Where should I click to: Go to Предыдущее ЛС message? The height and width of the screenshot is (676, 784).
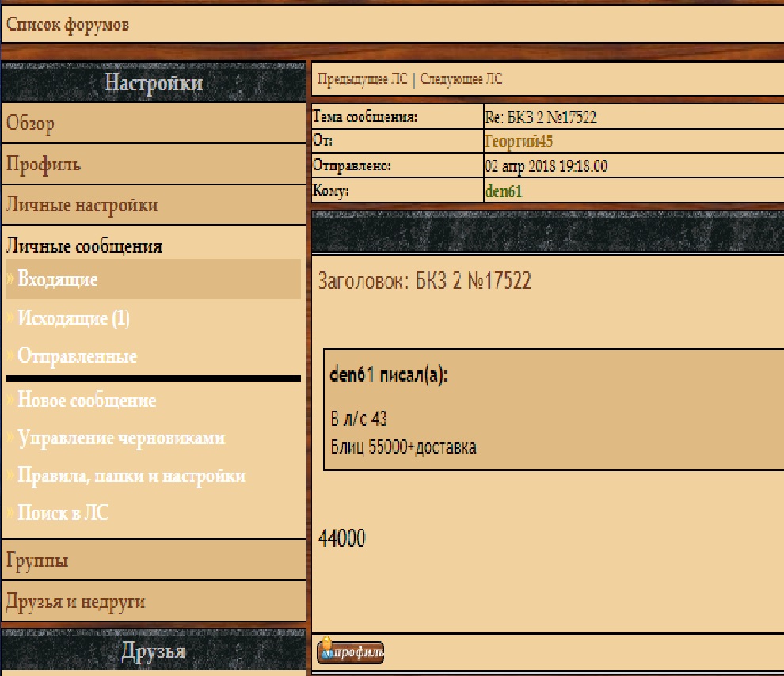363,79
